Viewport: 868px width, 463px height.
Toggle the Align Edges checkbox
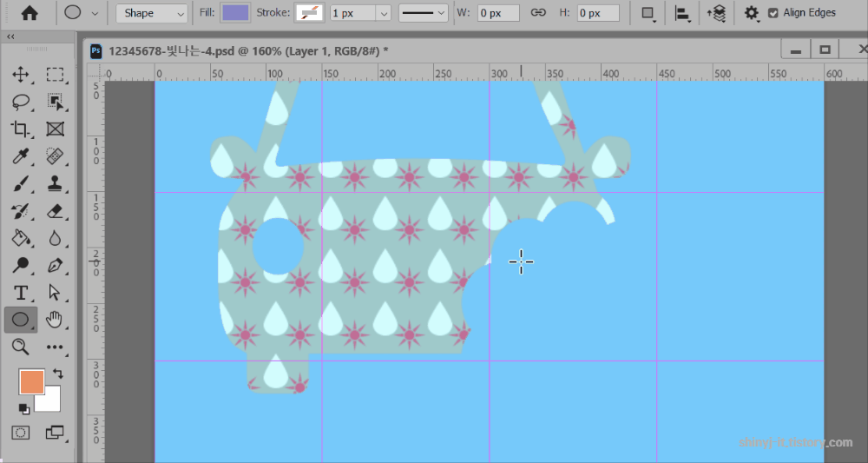[773, 13]
